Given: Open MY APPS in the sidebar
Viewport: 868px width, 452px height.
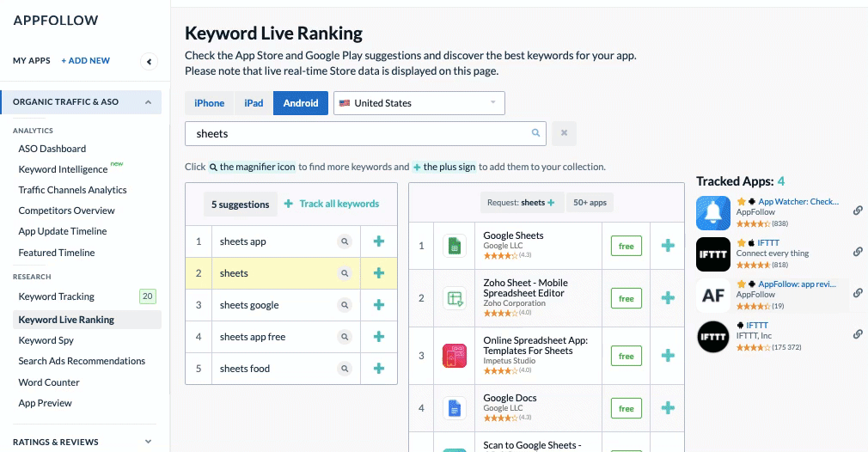Looking at the screenshot, I should point(32,60).
